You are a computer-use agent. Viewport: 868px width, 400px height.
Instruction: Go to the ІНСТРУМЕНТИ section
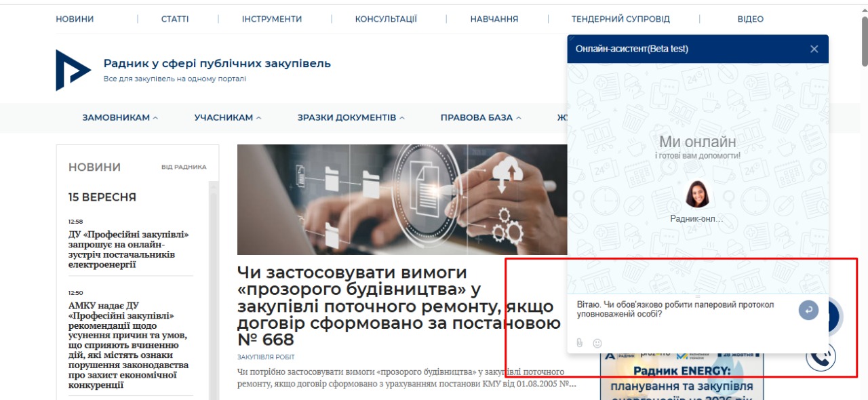tap(272, 19)
